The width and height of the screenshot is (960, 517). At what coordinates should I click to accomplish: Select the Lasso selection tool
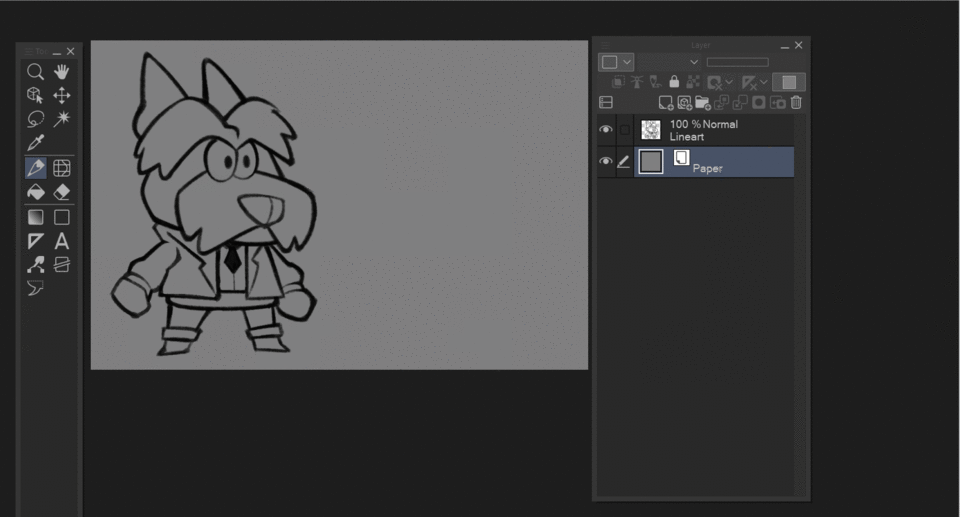36,119
